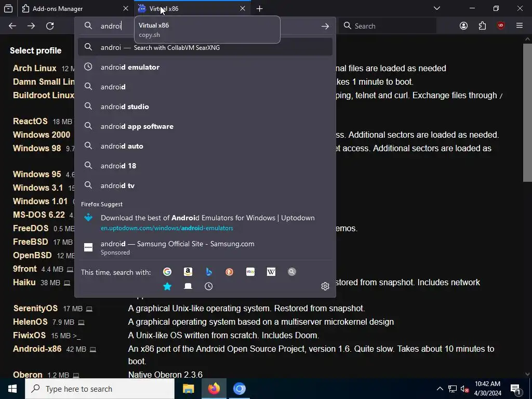Select the Virtual x86 tab
This screenshot has height=399, width=532.
[193, 8]
